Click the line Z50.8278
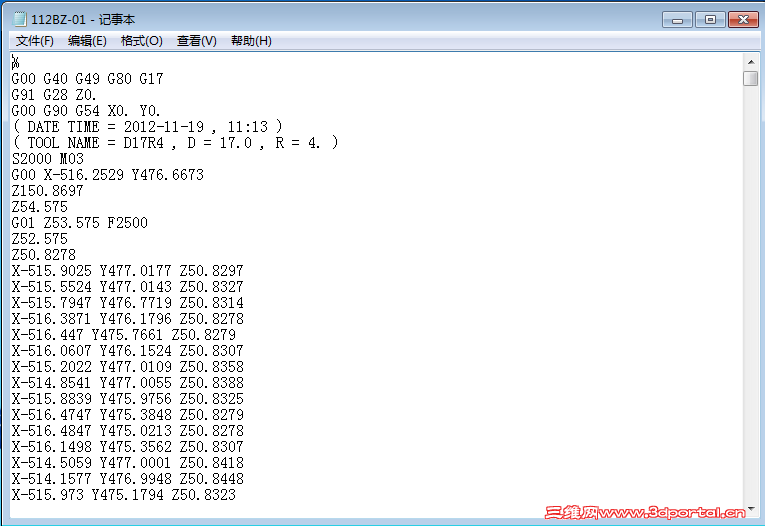The height and width of the screenshot is (526, 765). (x=44, y=255)
